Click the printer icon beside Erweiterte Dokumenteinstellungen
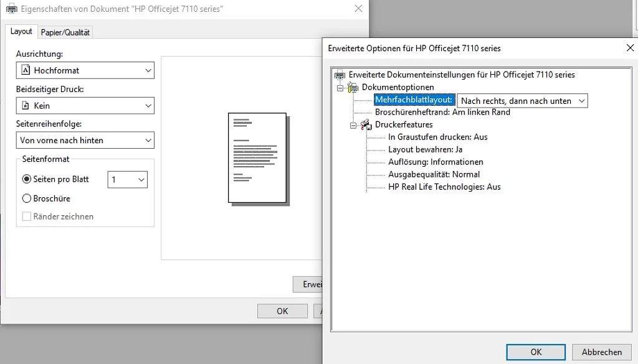Viewport: 638px width, 364px height. coord(340,75)
